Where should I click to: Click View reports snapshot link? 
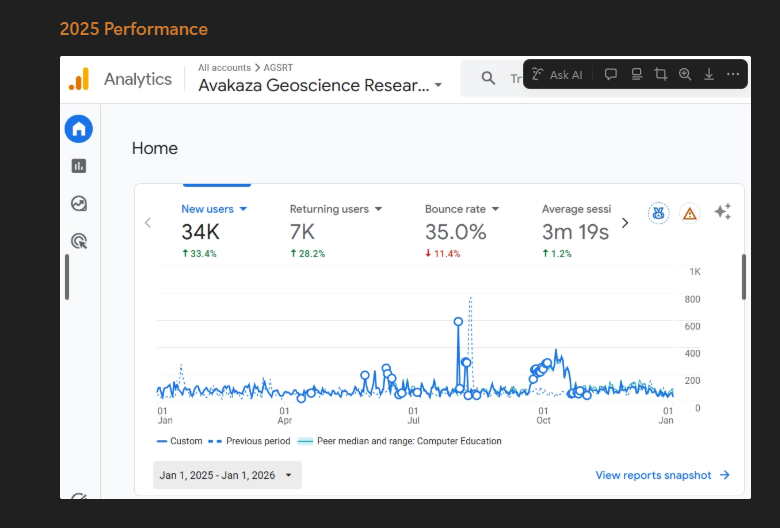tap(663, 475)
